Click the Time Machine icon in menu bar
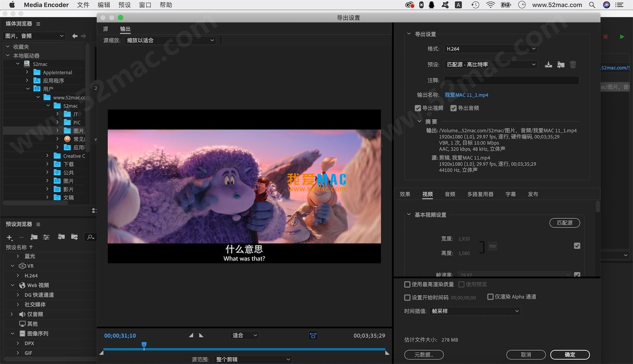 tap(476, 5)
